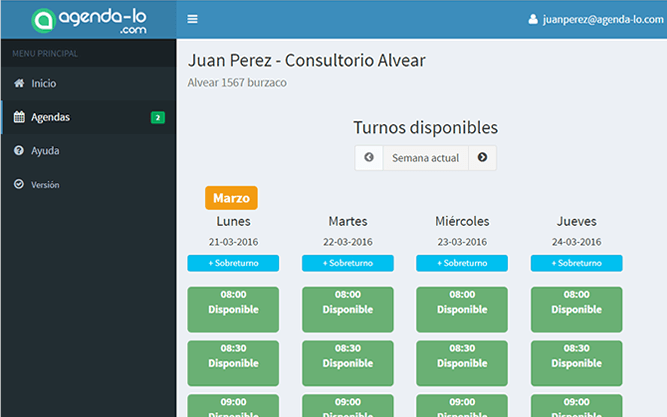Add Sobreturno for Jueves 24-03-2016
This screenshot has width=667, height=417.
click(576, 263)
